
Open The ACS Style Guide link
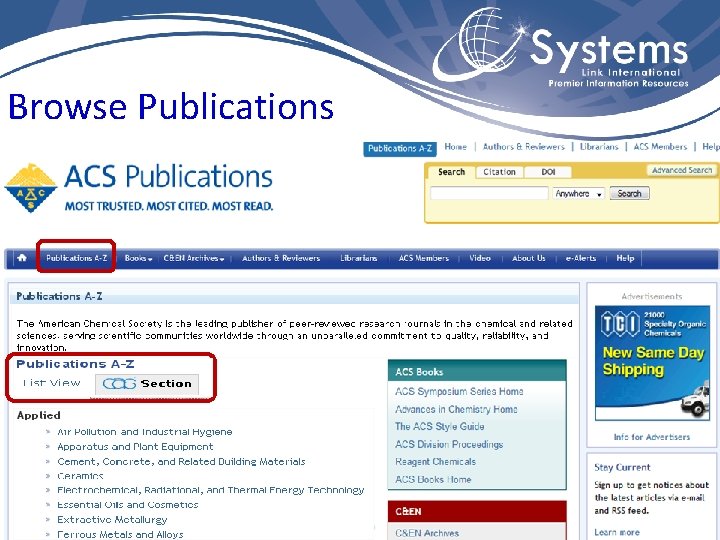tap(439, 427)
